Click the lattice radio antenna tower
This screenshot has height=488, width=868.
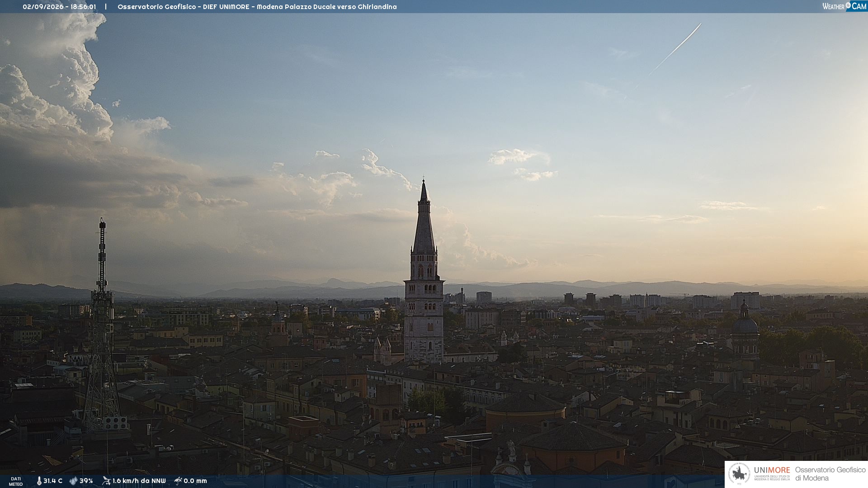tap(102, 325)
